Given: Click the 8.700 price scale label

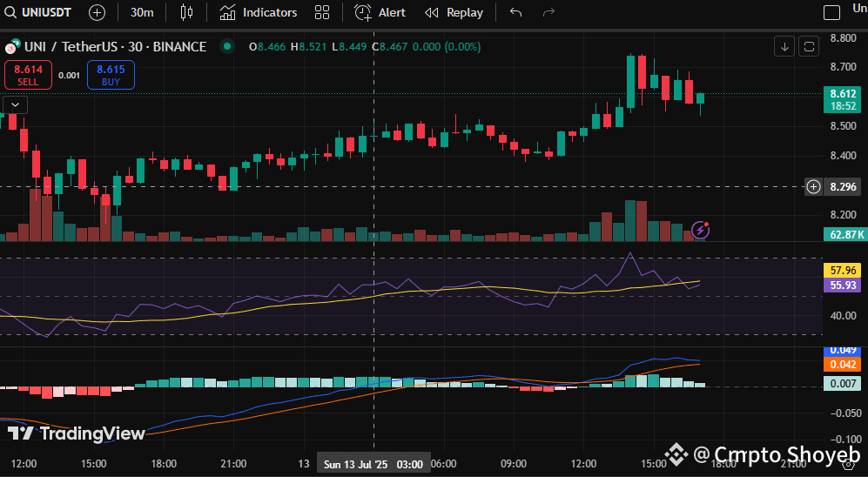Looking at the screenshot, I should 843,67.
